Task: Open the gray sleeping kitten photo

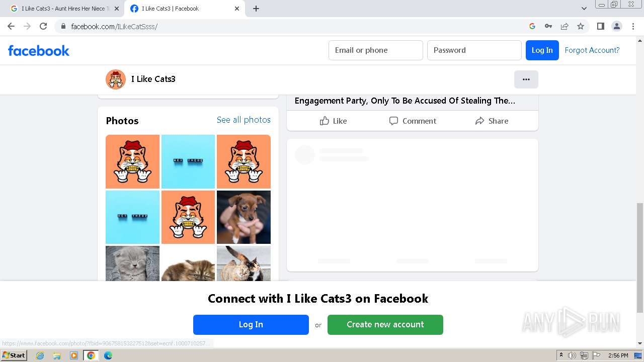Action: click(x=132, y=263)
